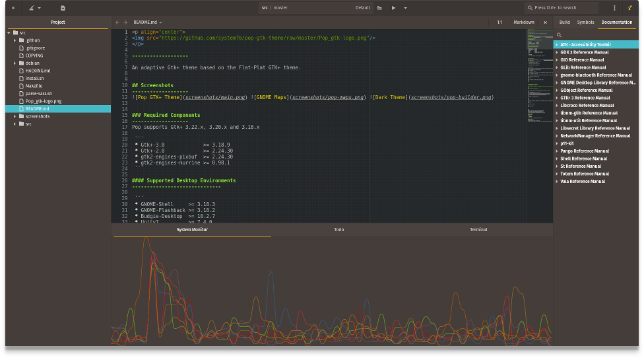Open parse-sass.sh file
This screenshot has height=358, width=644.
[39, 94]
